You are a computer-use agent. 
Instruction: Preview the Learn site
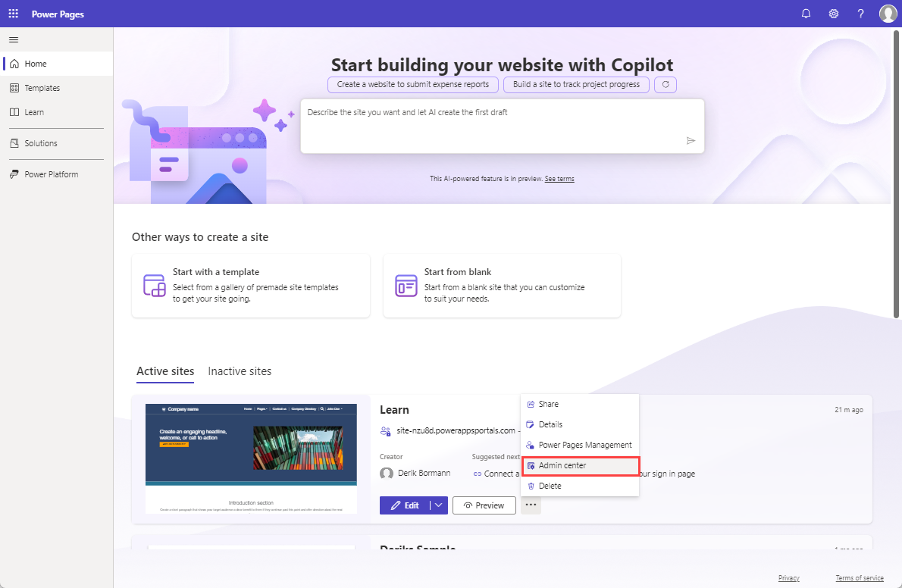pos(484,505)
